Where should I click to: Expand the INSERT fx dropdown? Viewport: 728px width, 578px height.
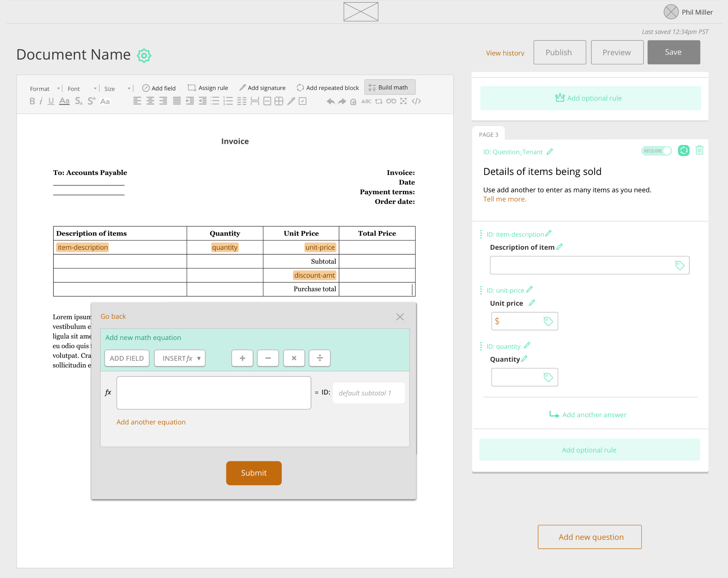[x=180, y=358]
